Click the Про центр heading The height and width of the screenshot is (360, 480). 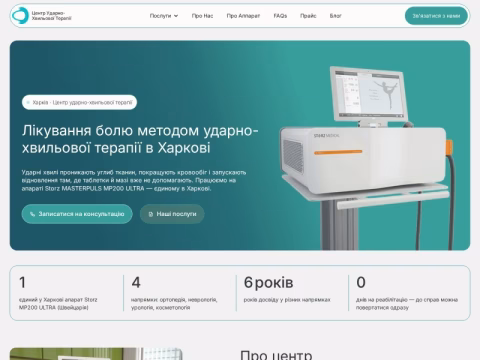click(x=276, y=354)
